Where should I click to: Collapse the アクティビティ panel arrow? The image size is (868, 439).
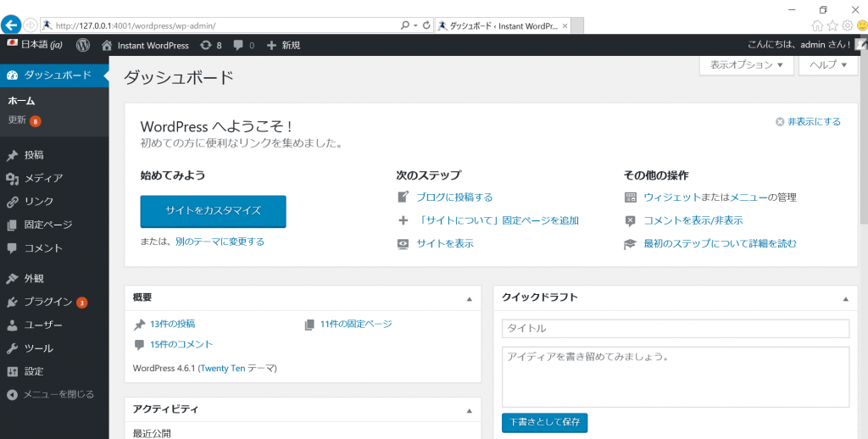pos(470,411)
